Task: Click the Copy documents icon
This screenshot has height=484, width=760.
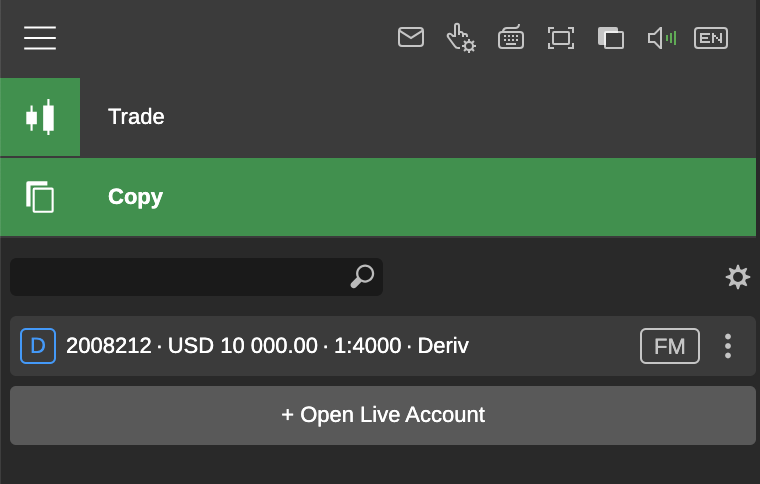Action: pos(40,197)
